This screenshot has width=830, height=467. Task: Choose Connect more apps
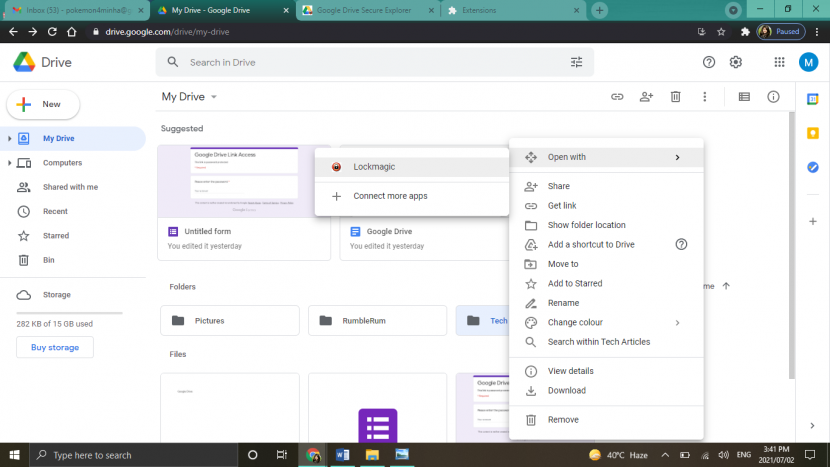(x=412, y=196)
